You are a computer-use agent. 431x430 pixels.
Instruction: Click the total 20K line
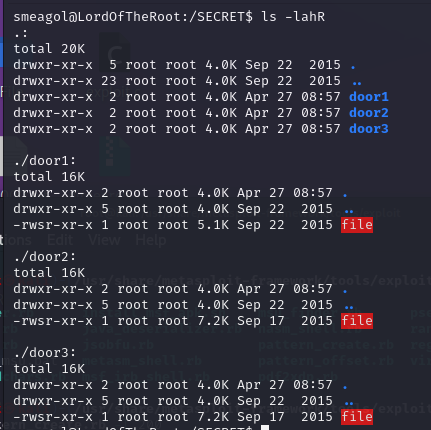click(x=49, y=49)
